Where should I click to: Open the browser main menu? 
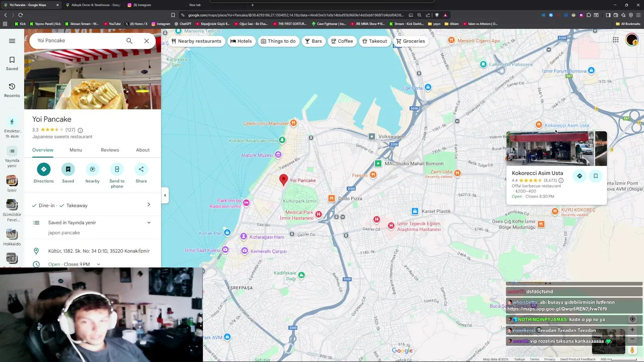point(638,15)
